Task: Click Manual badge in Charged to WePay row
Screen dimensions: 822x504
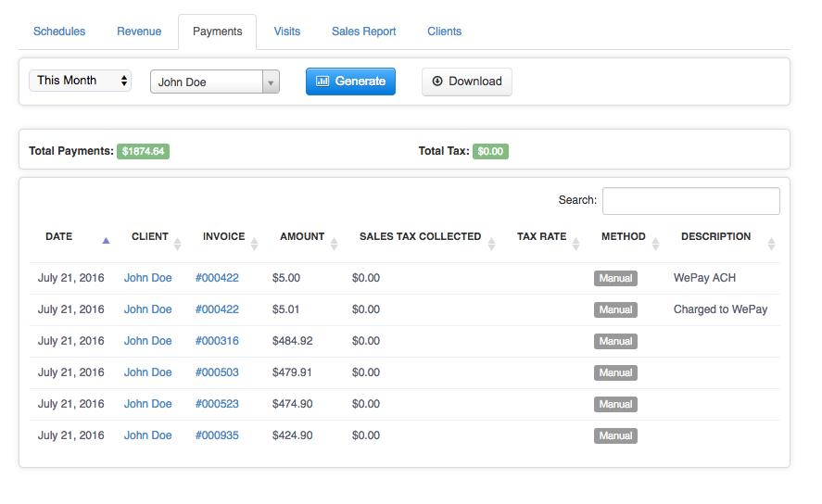Action: [x=615, y=309]
